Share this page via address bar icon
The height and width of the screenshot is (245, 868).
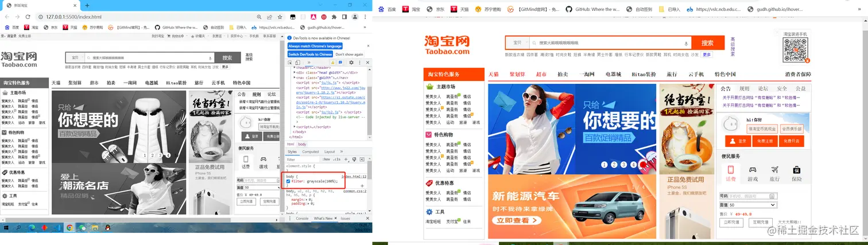[x=269, y=17]
